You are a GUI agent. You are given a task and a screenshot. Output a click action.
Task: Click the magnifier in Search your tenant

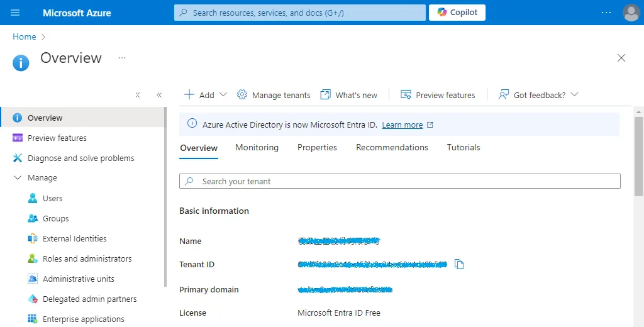coord(189,181)
